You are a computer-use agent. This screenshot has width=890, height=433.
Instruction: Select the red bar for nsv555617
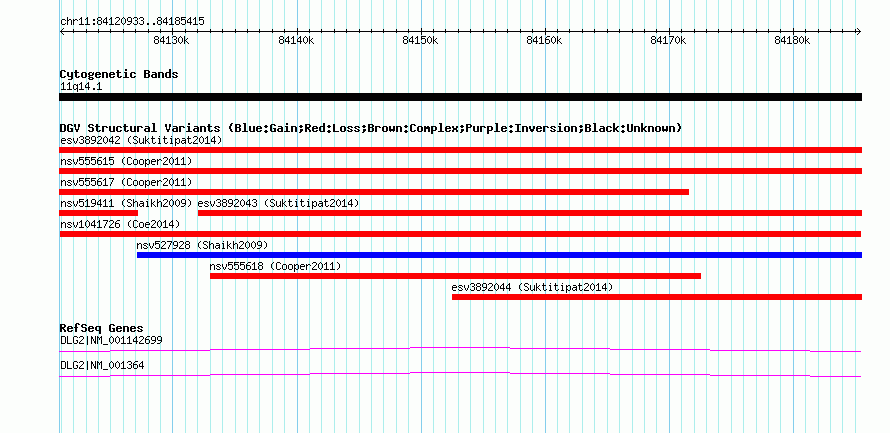pos(374,192)
